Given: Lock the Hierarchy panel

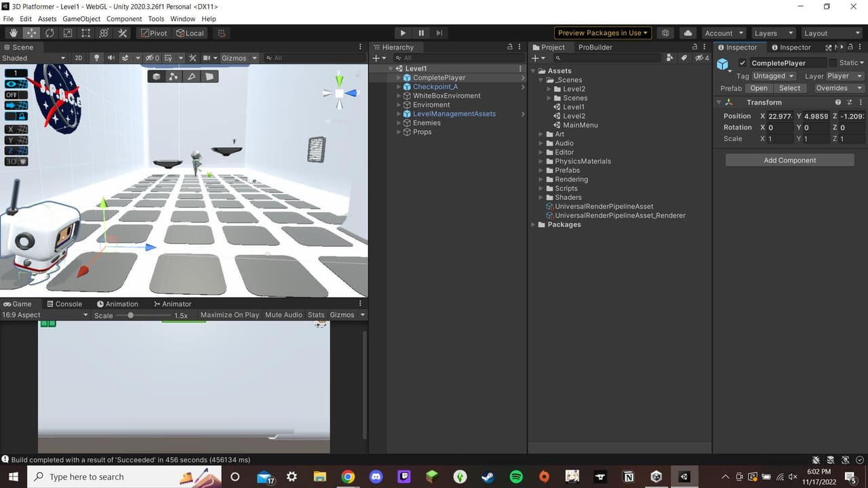Looking at the screenshot, I should (510, 47).
